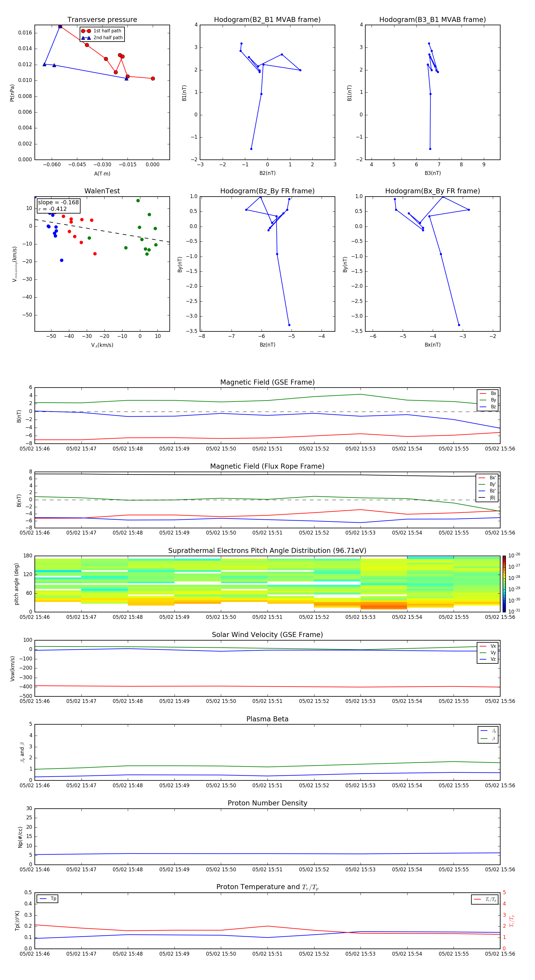Image resolution: width=535 pixels, height=980 pixels.
Task: Click the 'B3(nT)' x-axis label
Action: click(x=432, y=173)
